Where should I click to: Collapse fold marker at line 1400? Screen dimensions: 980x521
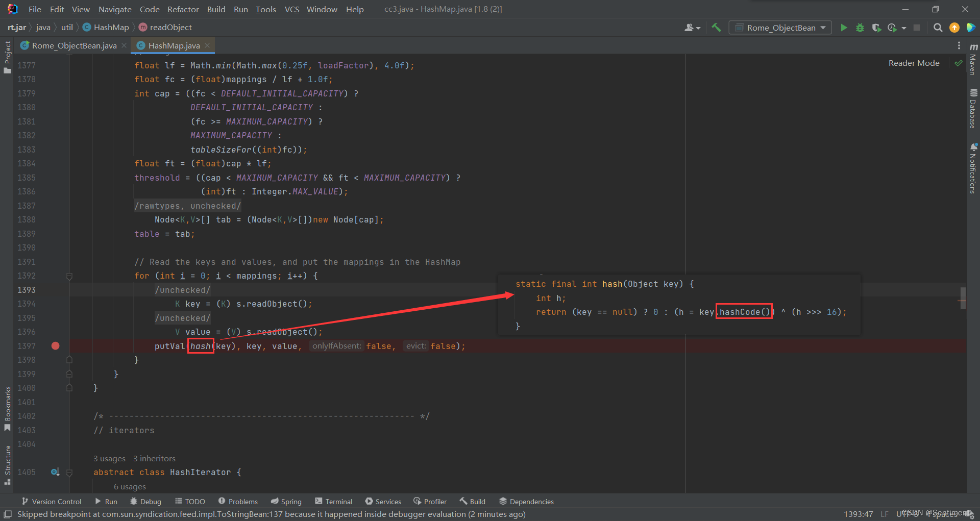click(x=69, y=388)
